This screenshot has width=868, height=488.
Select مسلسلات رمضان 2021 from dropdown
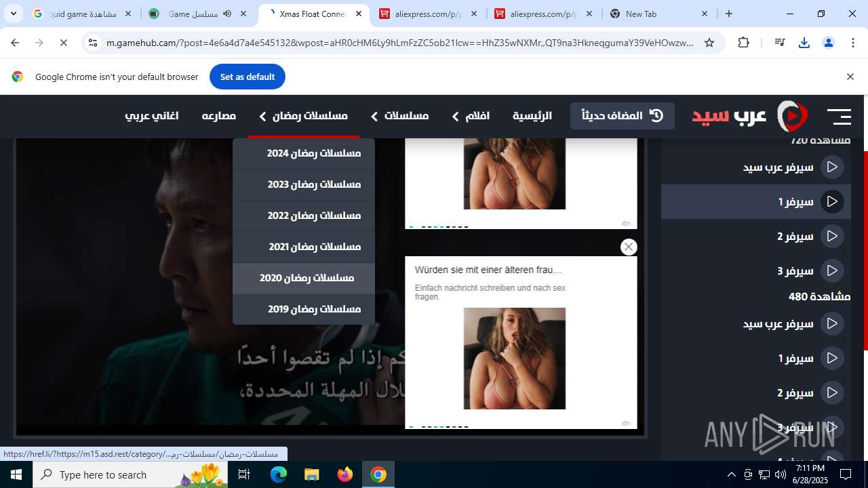click(304, 247)
